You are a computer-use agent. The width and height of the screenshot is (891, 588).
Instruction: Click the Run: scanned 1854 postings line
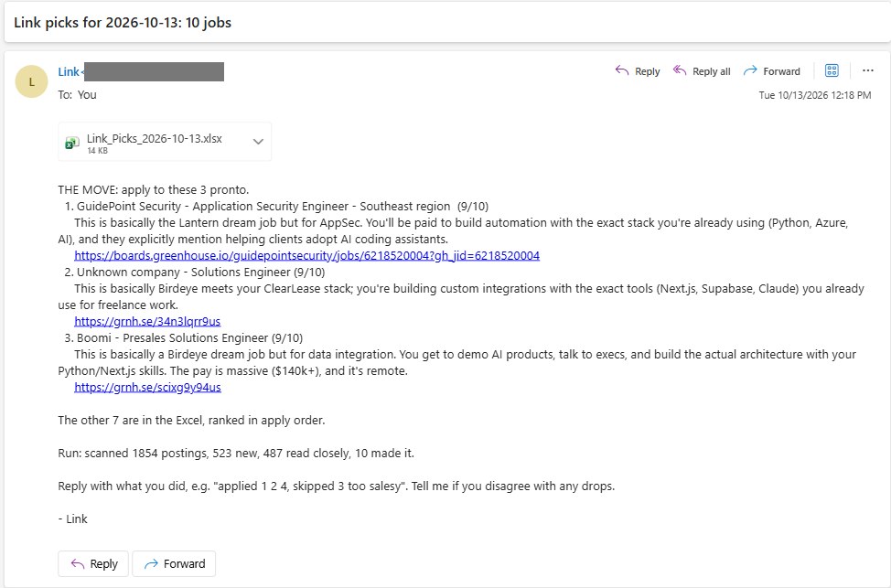[236, 454]
